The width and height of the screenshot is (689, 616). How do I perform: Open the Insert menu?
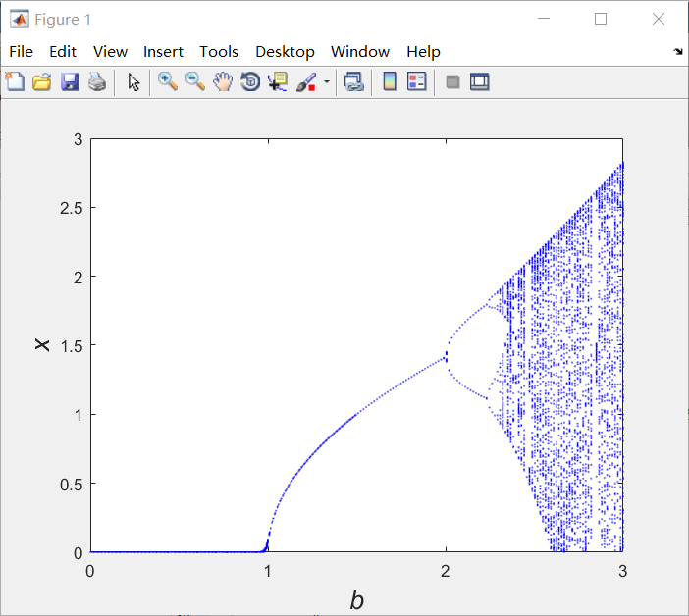click(163, 52)
